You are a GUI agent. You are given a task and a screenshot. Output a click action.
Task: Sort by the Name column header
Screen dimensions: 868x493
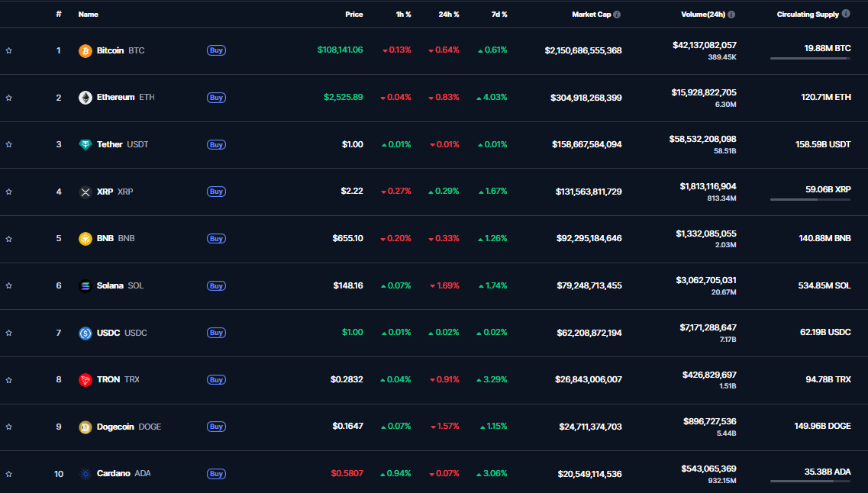pos(89,14)
